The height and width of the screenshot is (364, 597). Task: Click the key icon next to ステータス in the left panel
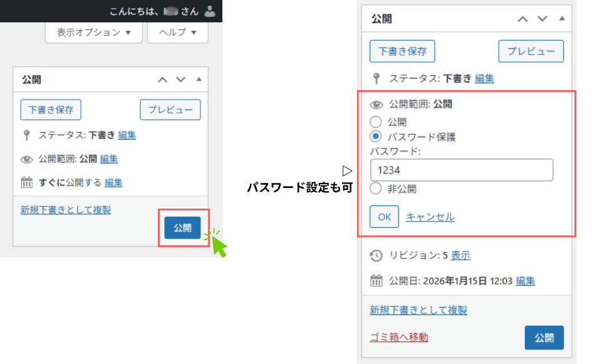point(27,135)
